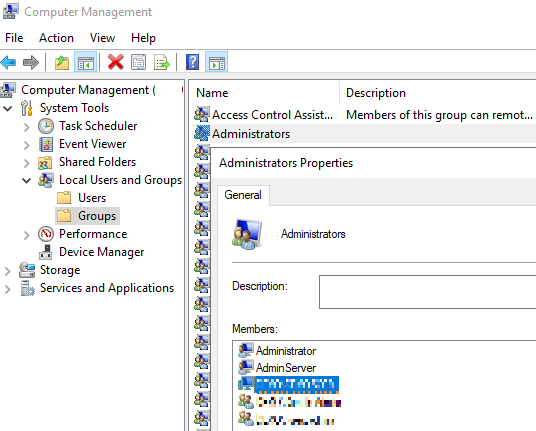This screenshot has width=536, height=431.
Task: Click the Forward arrow toolbar icon
Action: pyautogui.click(x=31, y=63)
